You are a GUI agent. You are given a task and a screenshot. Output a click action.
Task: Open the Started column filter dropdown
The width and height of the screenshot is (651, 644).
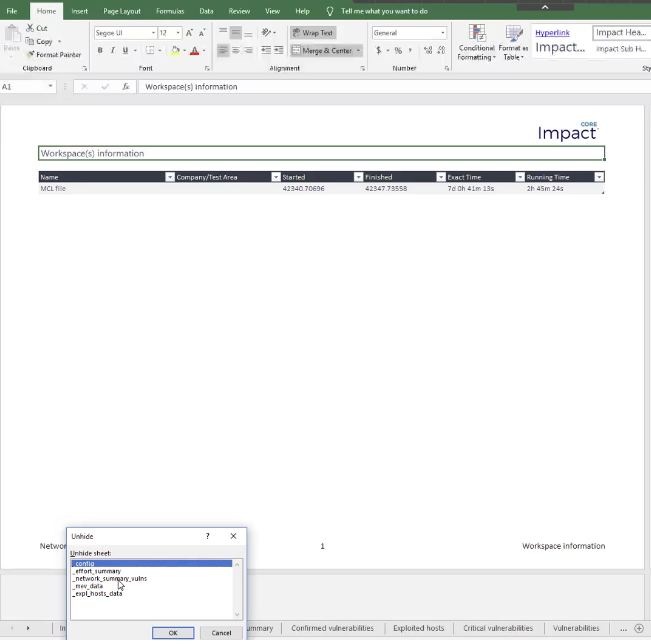point(358,177)
